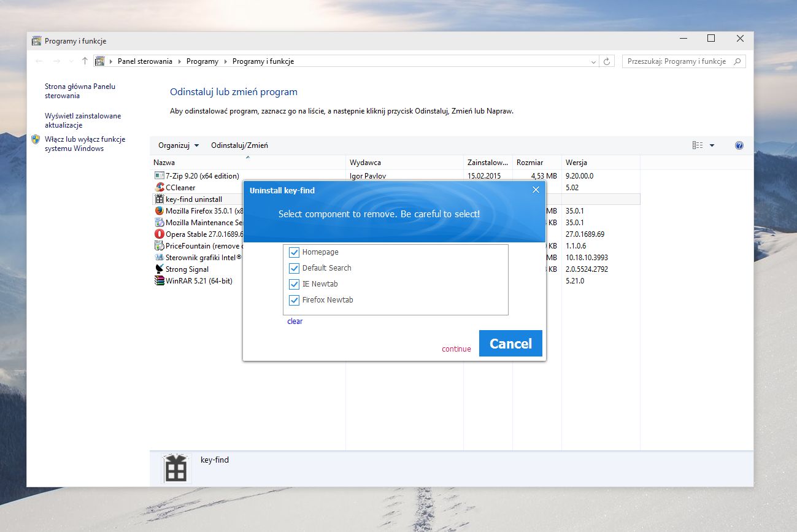Open help with the blue question mark icon
797x532 pixels.
tap(739, 145)
